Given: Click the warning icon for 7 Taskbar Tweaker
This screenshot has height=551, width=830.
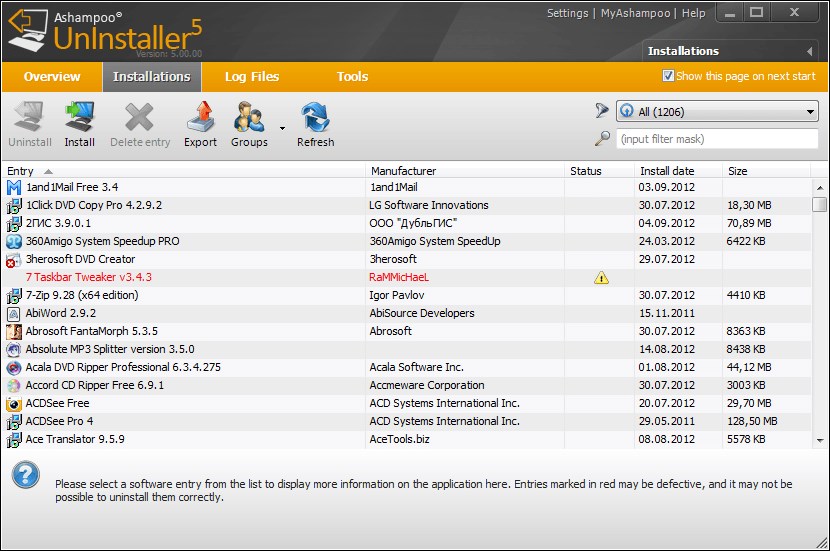Looking at the screenshot, I should (x=601, y=277).
